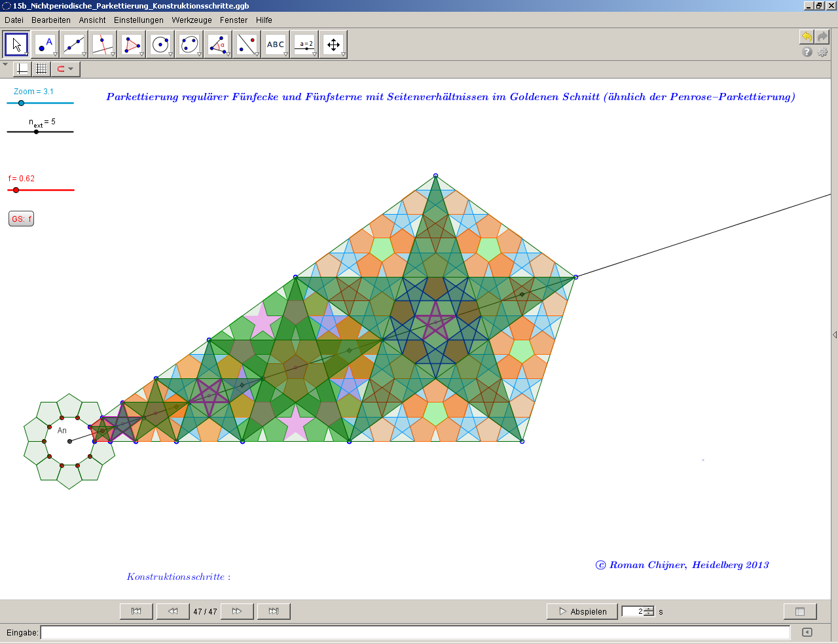This screenshot has height=644, width=838.
Task: Click the red f slider handle
Action: [16, 190]
